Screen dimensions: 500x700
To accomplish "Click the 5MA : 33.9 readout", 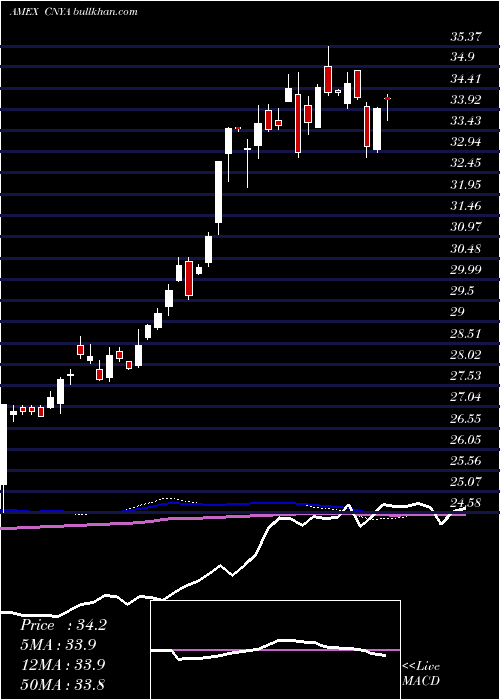I will pyautogui.click(x=58, y=645).
